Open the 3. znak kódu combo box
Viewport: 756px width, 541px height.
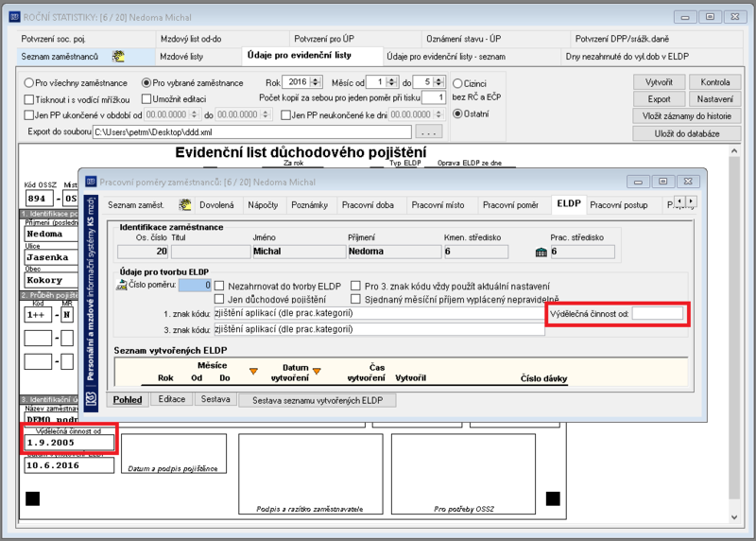[x=379, y=330]
